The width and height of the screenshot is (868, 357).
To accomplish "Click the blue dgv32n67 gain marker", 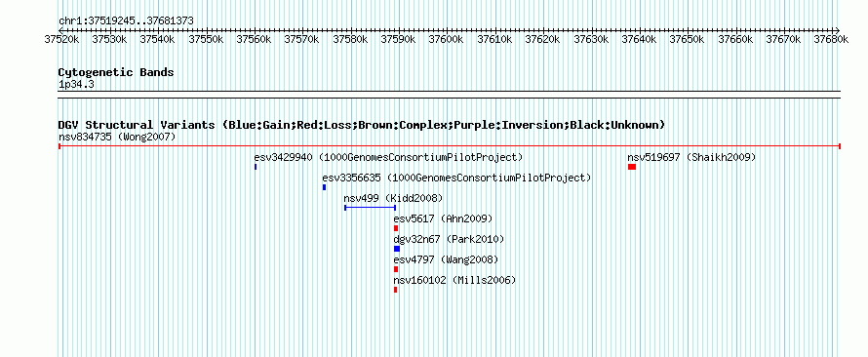I will [396, 249].
